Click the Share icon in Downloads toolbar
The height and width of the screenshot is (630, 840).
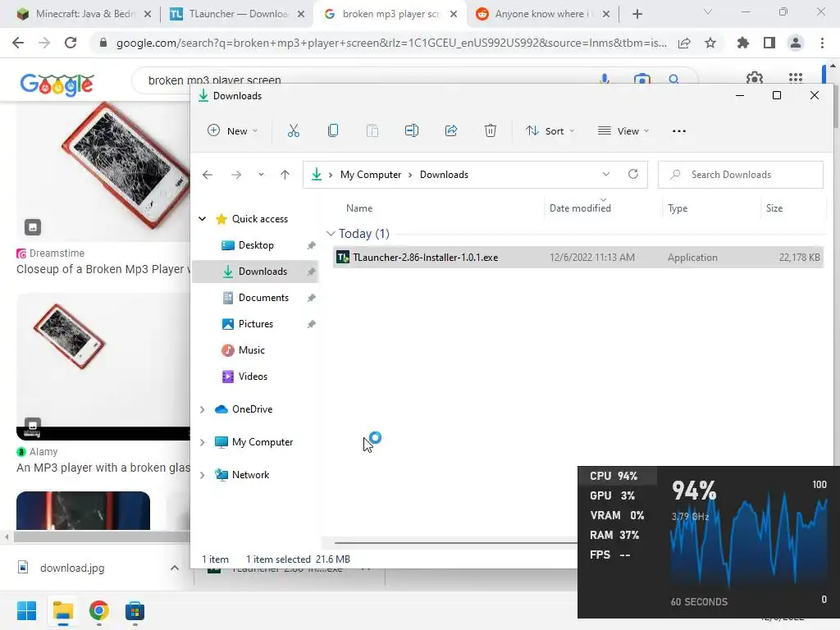click(x=451, y=130)
